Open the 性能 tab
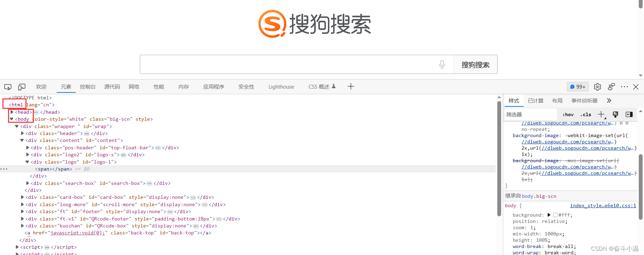 [x=159, y=87]
